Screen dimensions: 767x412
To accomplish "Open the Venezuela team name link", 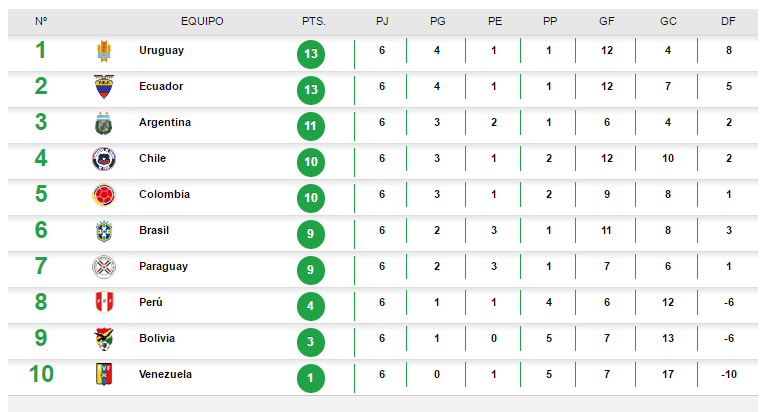I will tap(165, 374).
